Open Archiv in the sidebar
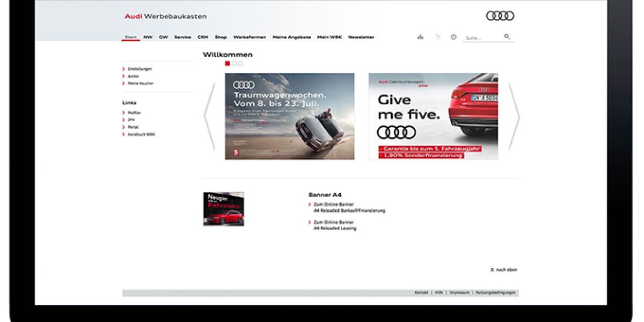 [x=133, y=76]
